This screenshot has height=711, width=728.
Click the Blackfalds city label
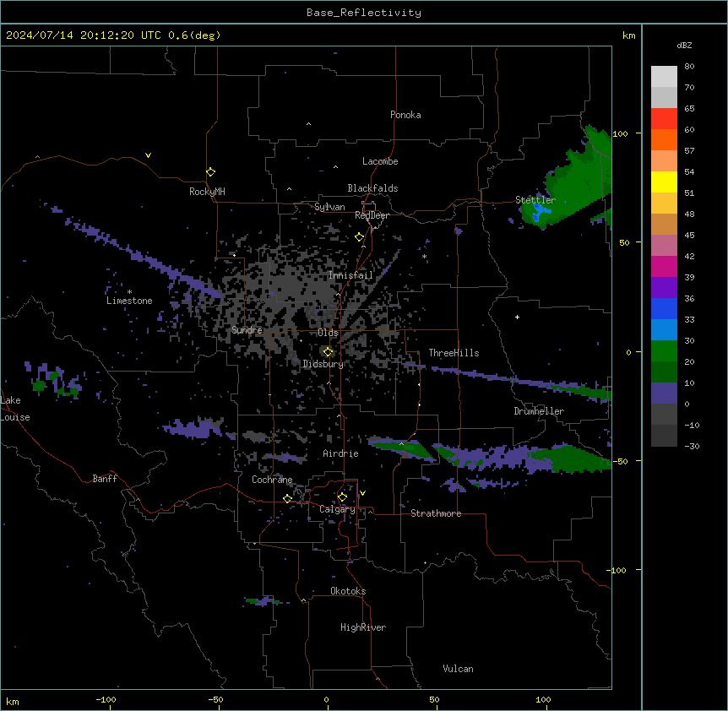(372, 188)
